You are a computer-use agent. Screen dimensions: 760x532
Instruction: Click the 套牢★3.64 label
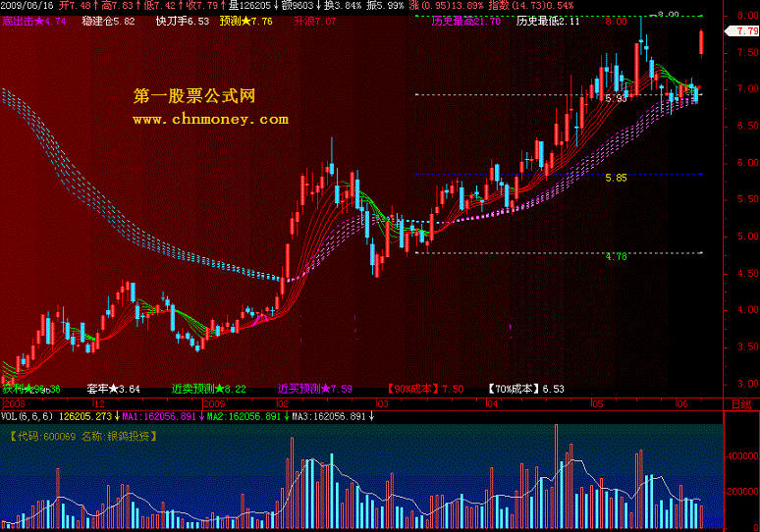pos(114,389)
